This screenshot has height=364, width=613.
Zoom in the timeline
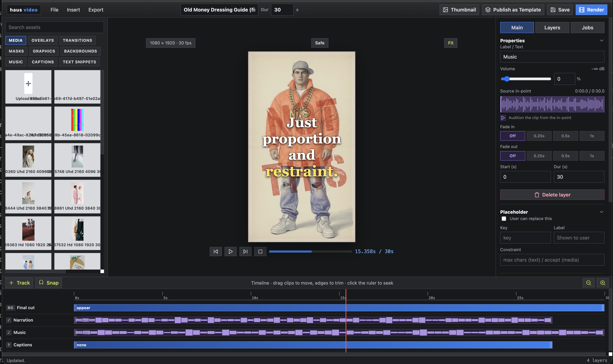pyautogui.click(x=602, y=283)
